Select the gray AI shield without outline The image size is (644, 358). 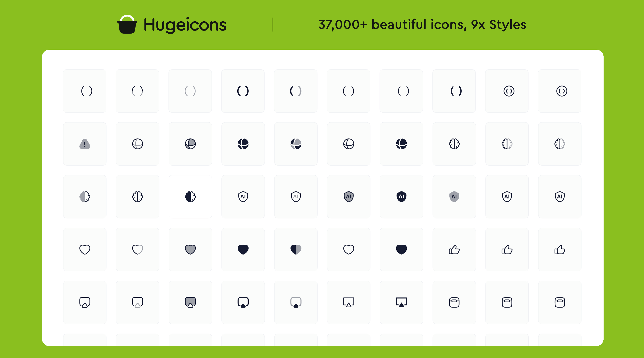(454, 197)
